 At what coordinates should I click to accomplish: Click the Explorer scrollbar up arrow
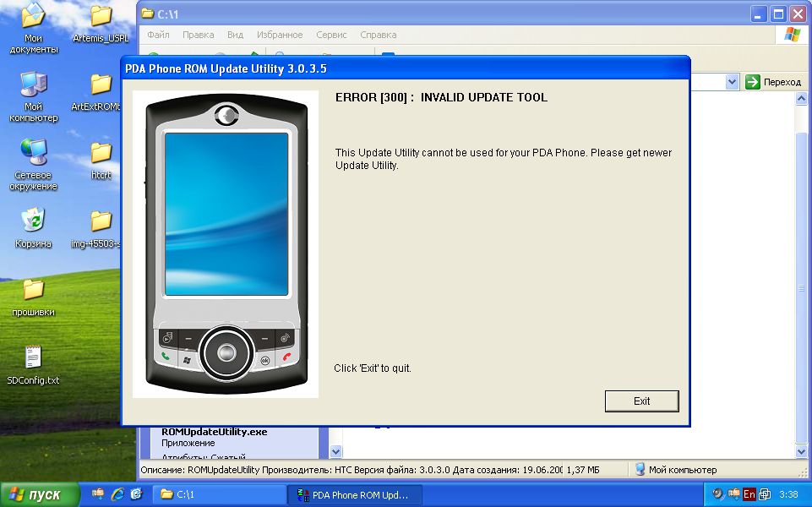tap(801, 98)
